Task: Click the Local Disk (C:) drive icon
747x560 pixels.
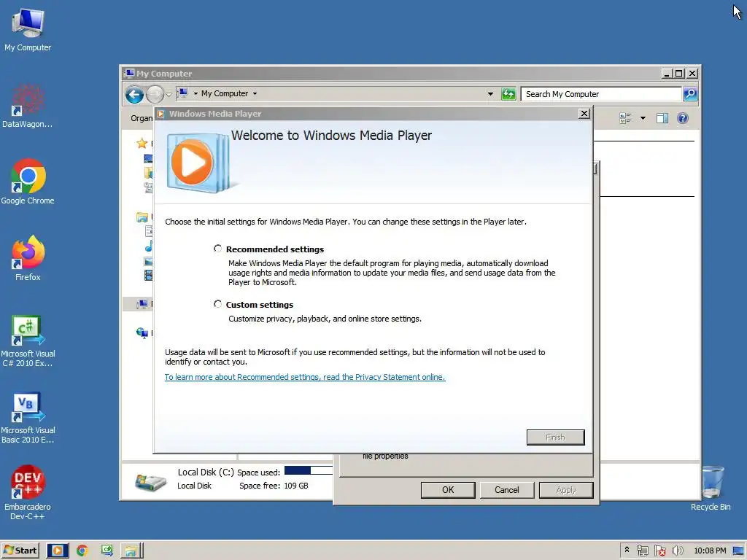Action: pyautogui.click(x=150, y=481)
